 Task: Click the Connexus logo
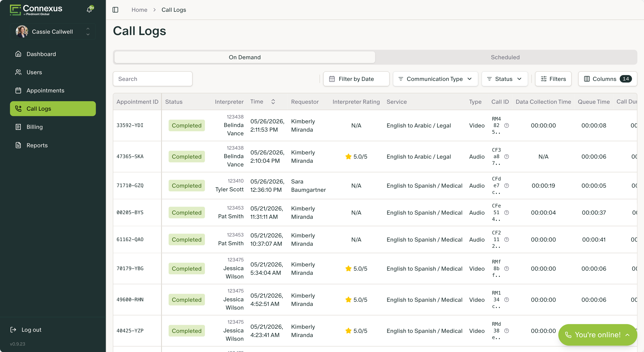(36, 10)
